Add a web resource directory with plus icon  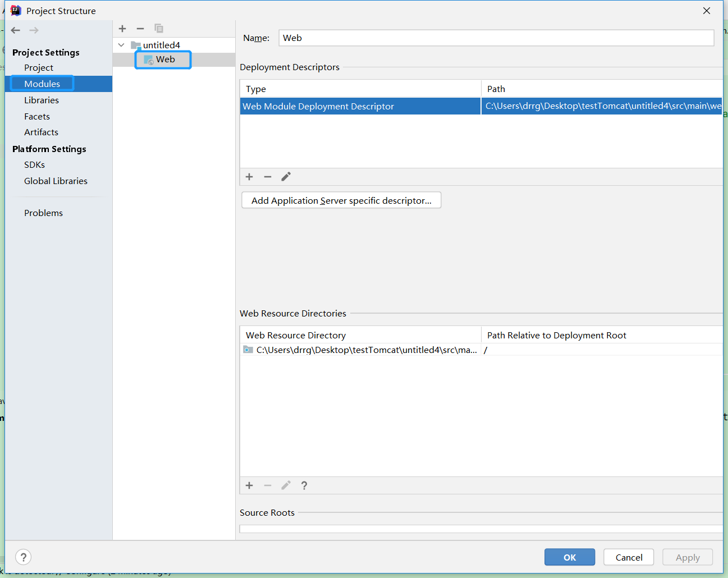(249, 485)
